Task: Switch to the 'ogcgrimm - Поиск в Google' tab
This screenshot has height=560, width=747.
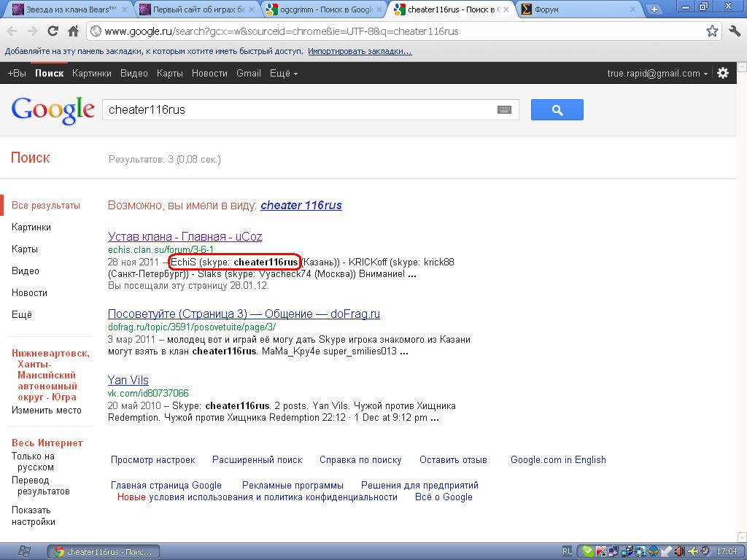Action: (x=324, y=9)
